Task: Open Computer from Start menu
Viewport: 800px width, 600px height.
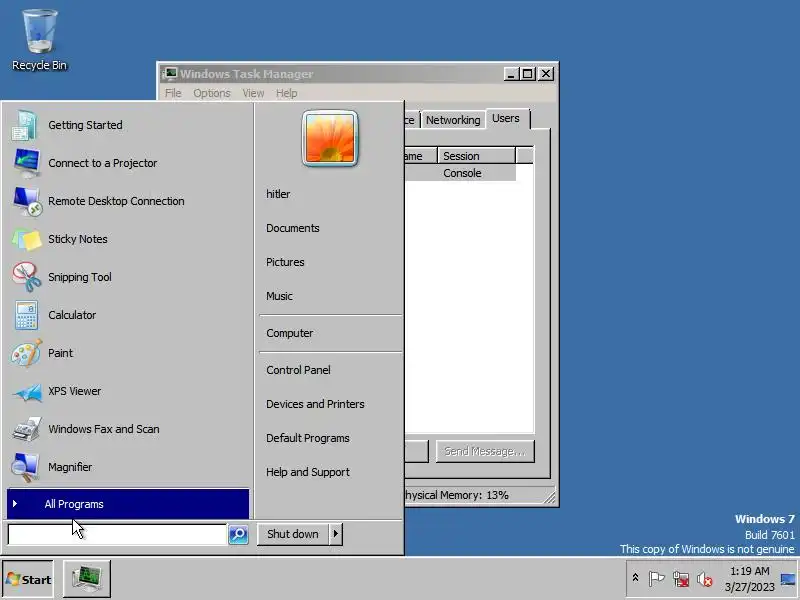Action: coord(290,333)
